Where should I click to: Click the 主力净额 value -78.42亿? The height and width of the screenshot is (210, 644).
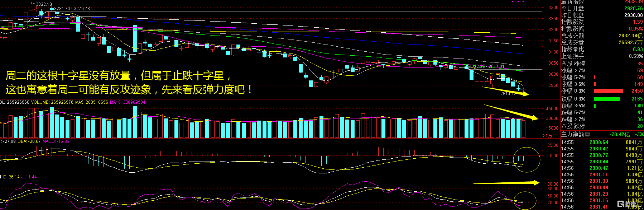point(620,134)
